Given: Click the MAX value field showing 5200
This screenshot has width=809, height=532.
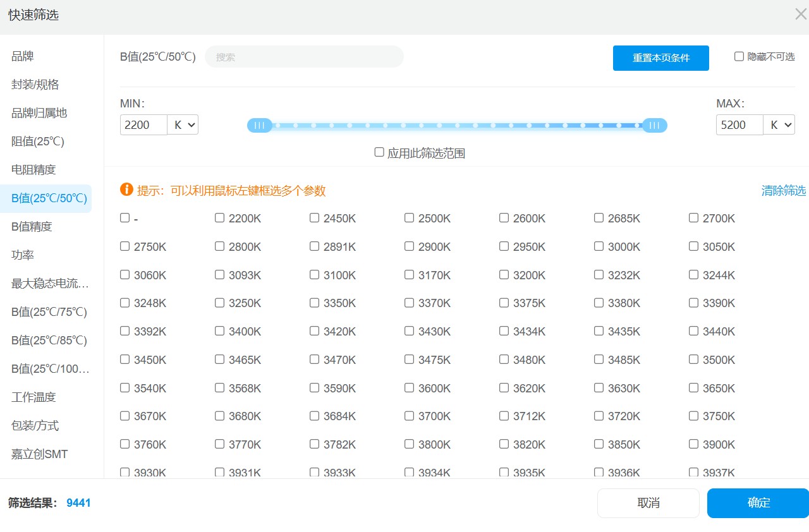Looking at the screenshot, I should coord(739,124).
